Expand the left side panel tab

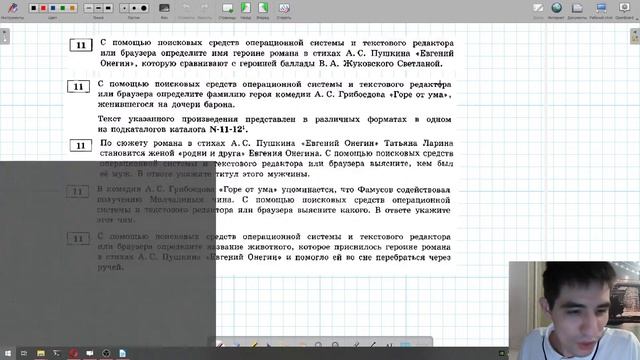[4, 36]
